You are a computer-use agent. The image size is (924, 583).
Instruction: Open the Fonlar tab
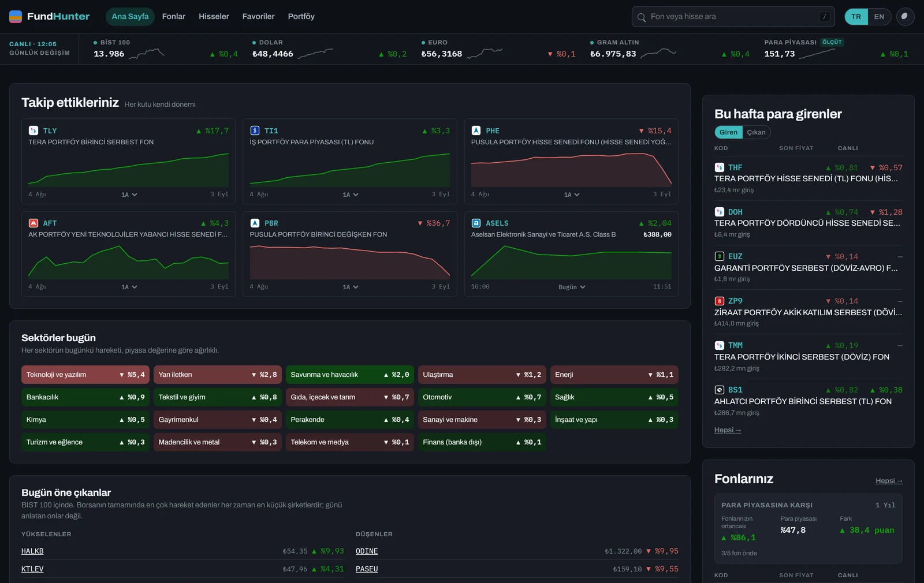click(174, 17)
